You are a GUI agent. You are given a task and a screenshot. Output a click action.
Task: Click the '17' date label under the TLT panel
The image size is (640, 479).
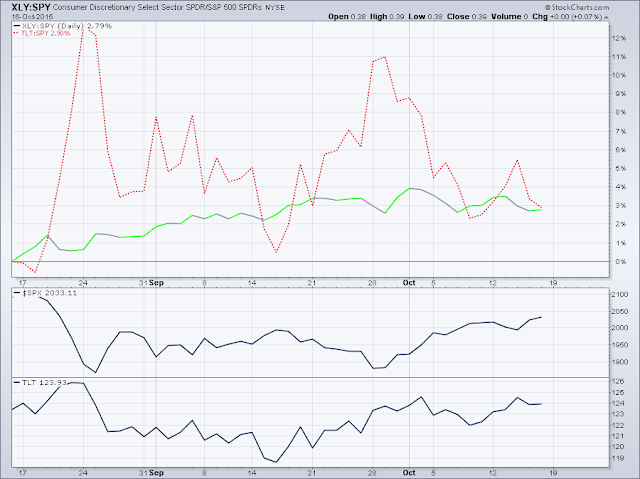point(22,473)
